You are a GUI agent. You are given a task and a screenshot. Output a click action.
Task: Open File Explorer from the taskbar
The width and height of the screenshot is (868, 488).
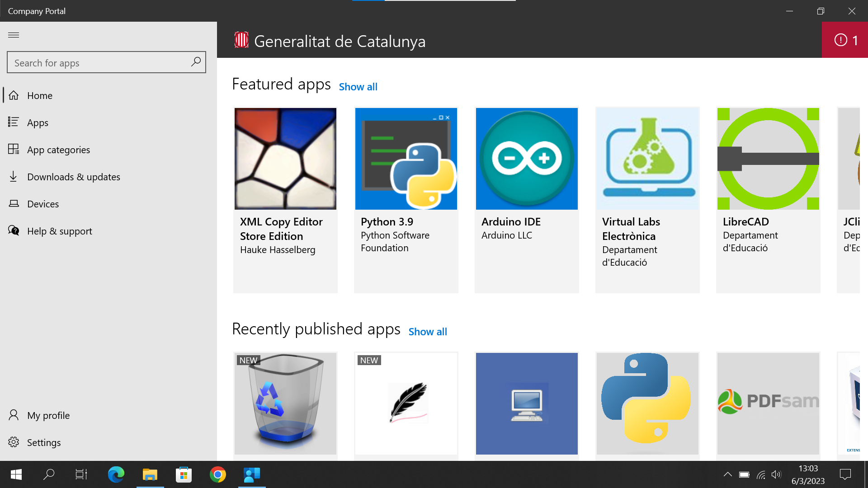[x=150, y=475]
